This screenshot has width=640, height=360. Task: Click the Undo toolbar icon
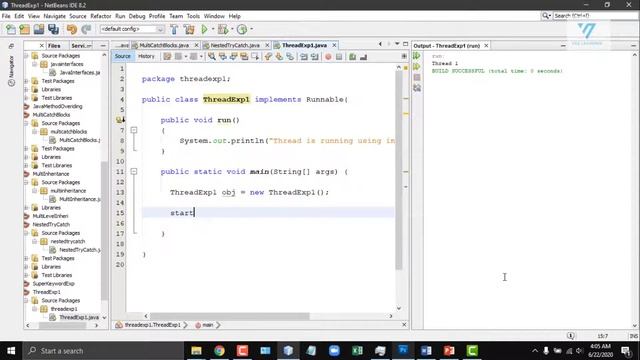tap(72, 29)
